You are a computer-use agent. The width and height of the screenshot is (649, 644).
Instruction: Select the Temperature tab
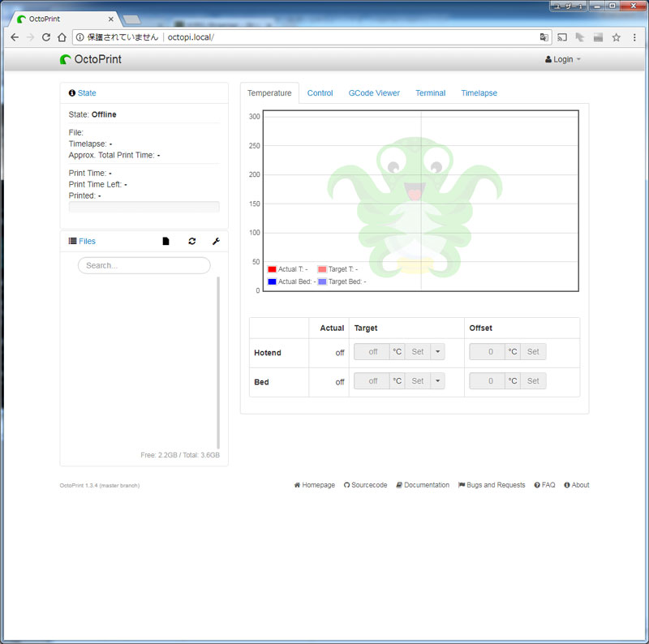[x=269, y=93]
